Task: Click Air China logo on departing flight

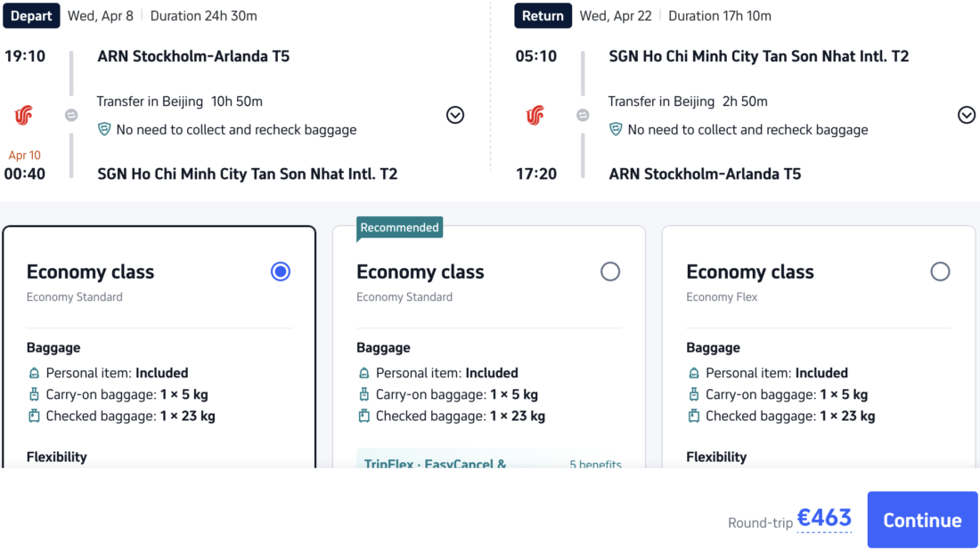Action: click(x=24, y=115)
